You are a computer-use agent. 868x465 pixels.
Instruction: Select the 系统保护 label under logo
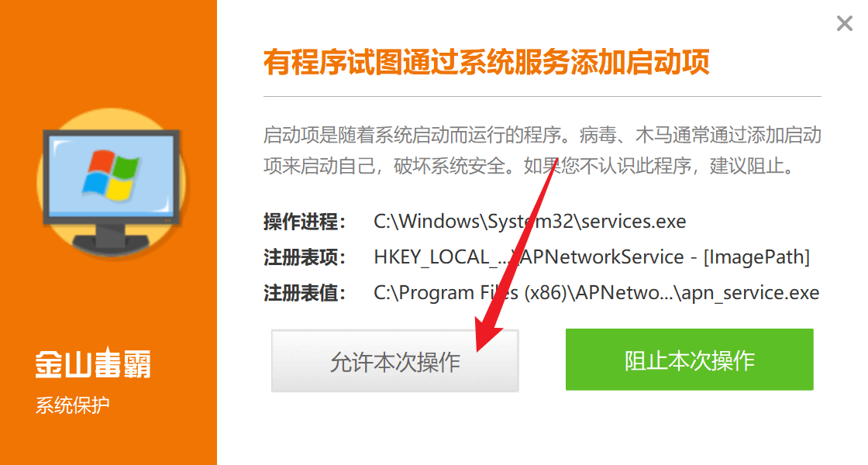point(73,405)
